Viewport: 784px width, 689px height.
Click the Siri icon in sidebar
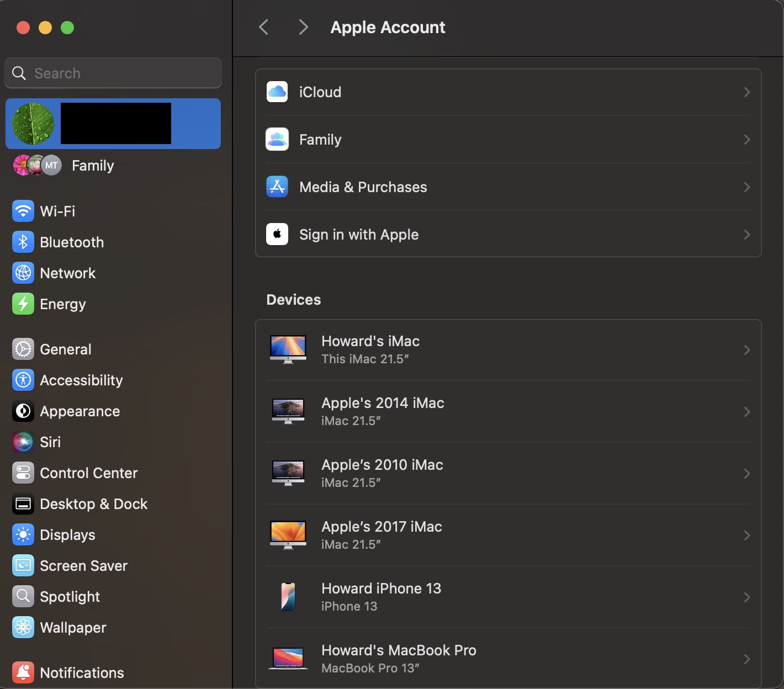pyautogui.click(x=23, y=442)
